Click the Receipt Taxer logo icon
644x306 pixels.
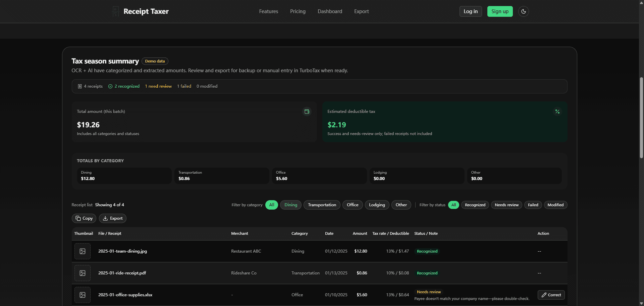coord(116,11)
